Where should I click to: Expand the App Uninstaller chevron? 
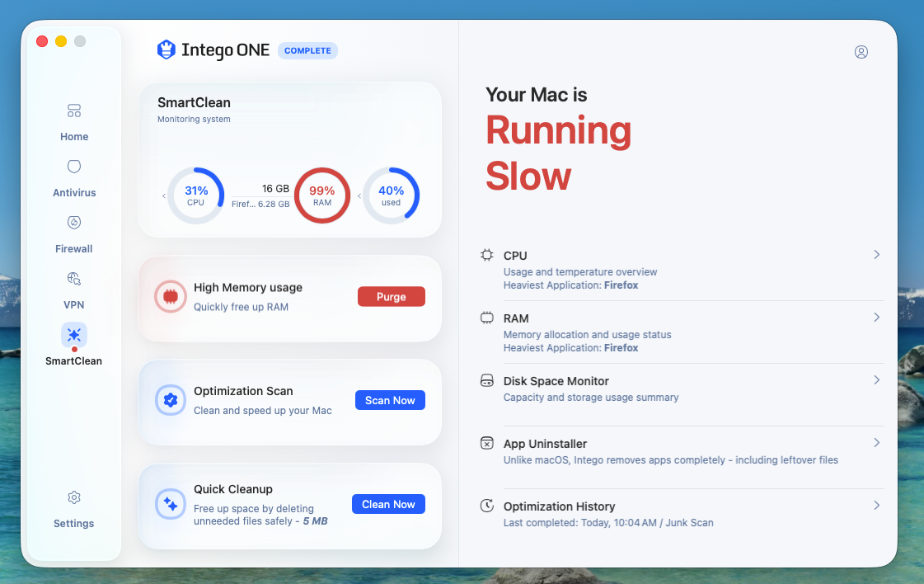coord(877,442)
